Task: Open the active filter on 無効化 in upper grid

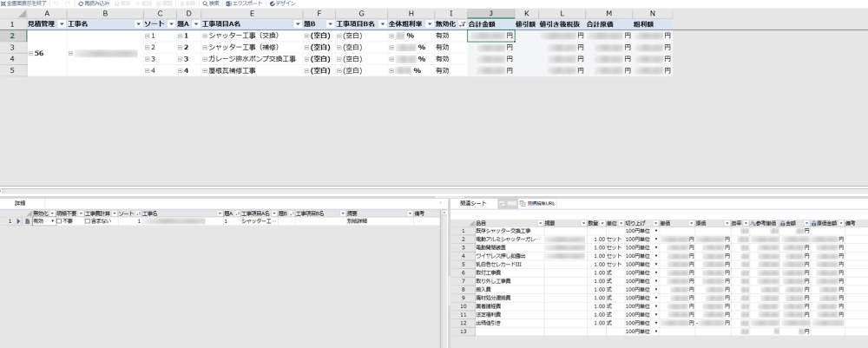Action: coord(463,24)
